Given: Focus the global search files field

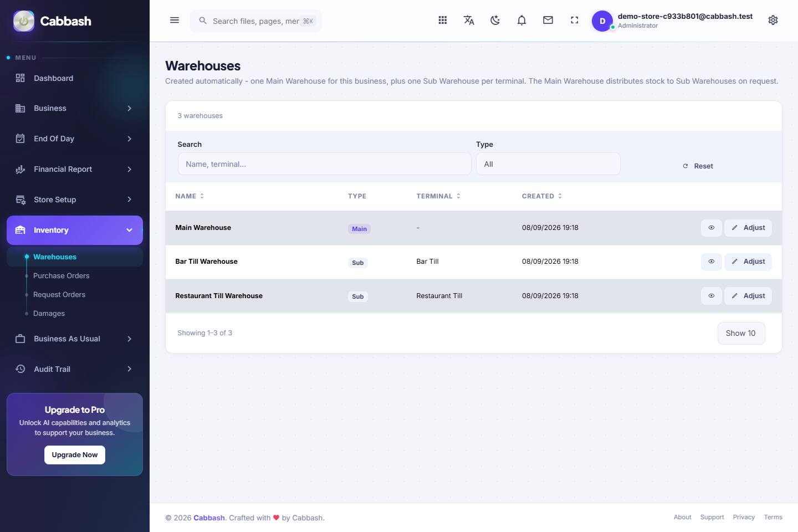Looking at the screenshot, I should pos(255,21).
